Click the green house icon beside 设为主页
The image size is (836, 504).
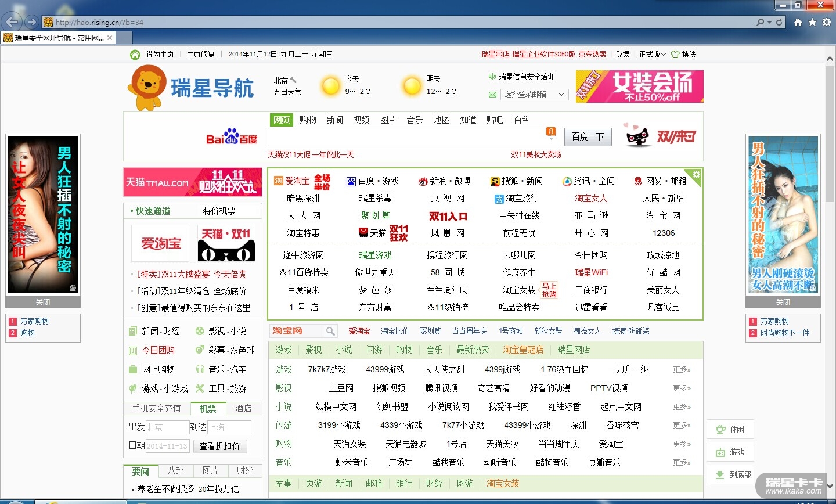(x=135, y=55)
